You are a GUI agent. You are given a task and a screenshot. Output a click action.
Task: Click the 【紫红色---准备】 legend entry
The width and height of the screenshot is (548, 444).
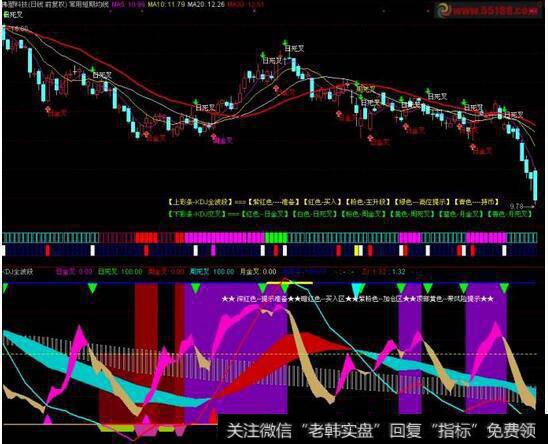[274, 202]
